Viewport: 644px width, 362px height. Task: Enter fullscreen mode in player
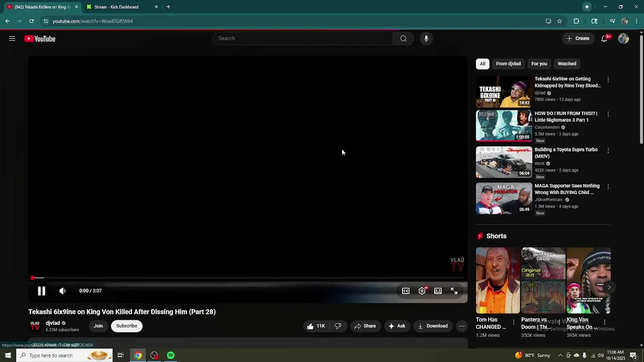454,291
